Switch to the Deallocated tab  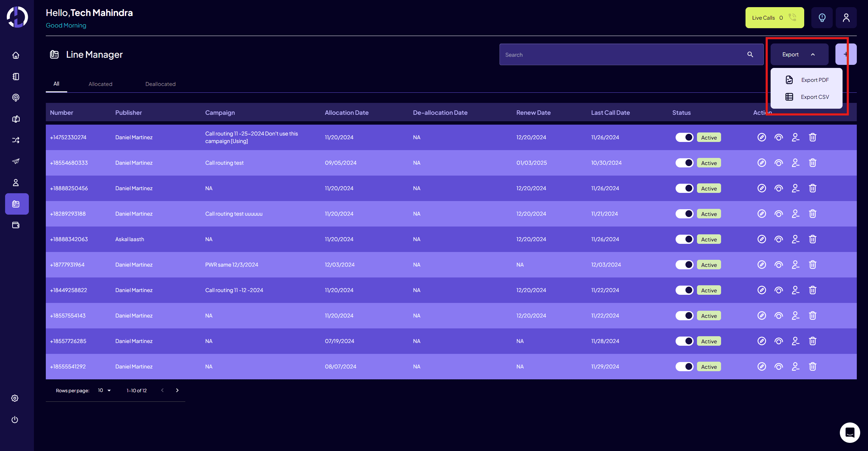161,84
